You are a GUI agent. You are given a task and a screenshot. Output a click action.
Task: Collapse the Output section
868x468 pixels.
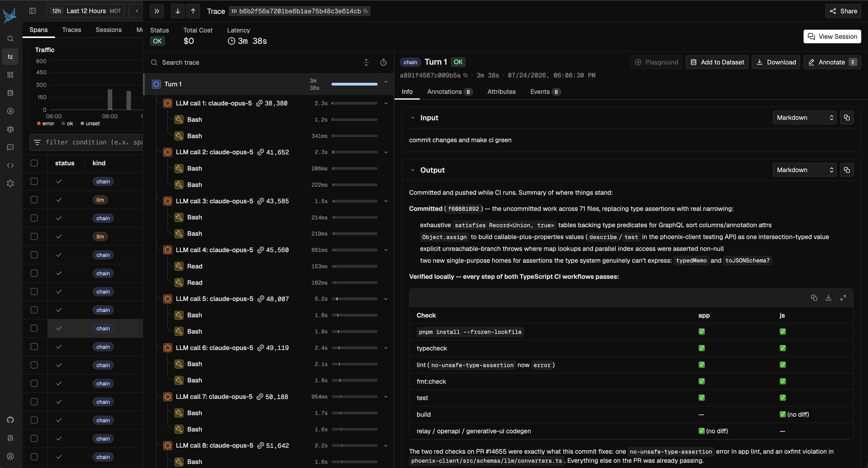(413, 170)
